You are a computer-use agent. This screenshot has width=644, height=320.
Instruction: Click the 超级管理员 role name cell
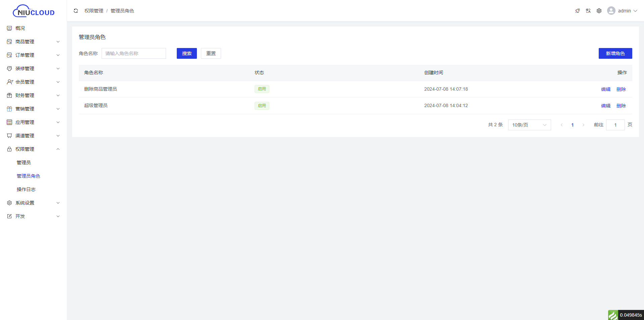(x=96, y=105)
